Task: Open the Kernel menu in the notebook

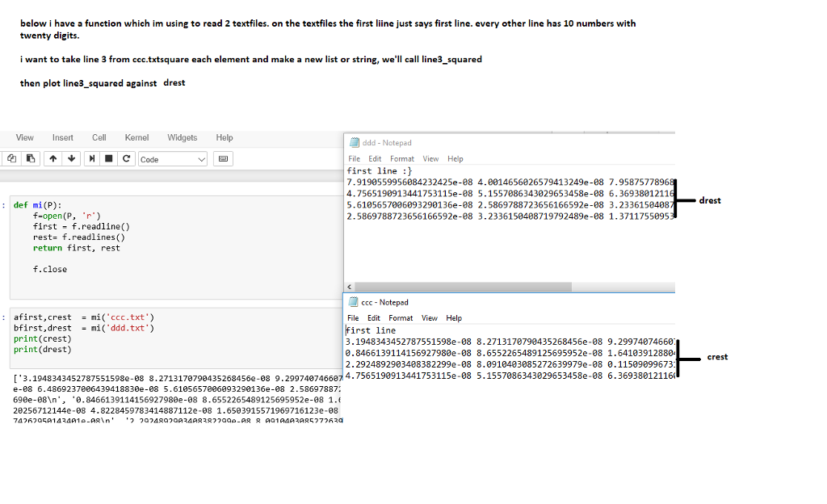Action: coord(136,137)
